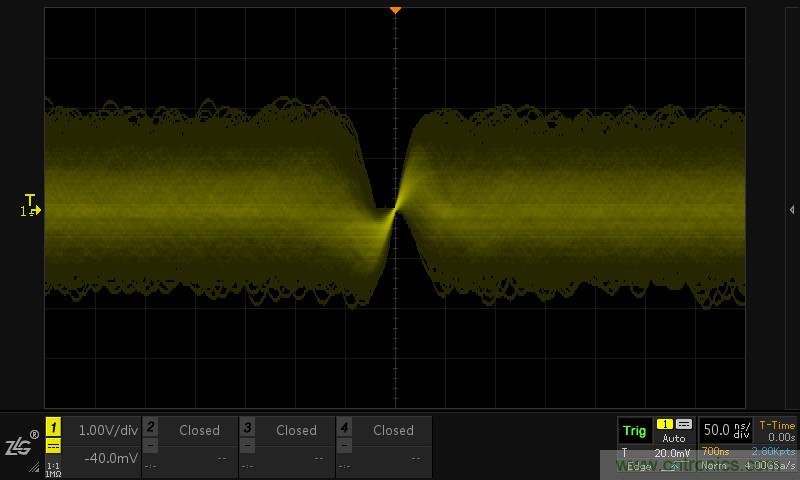Viewport: 800px width, 480px height.
Task: Click the trigger coupling icon beside source badge
Action: point(684,425)
